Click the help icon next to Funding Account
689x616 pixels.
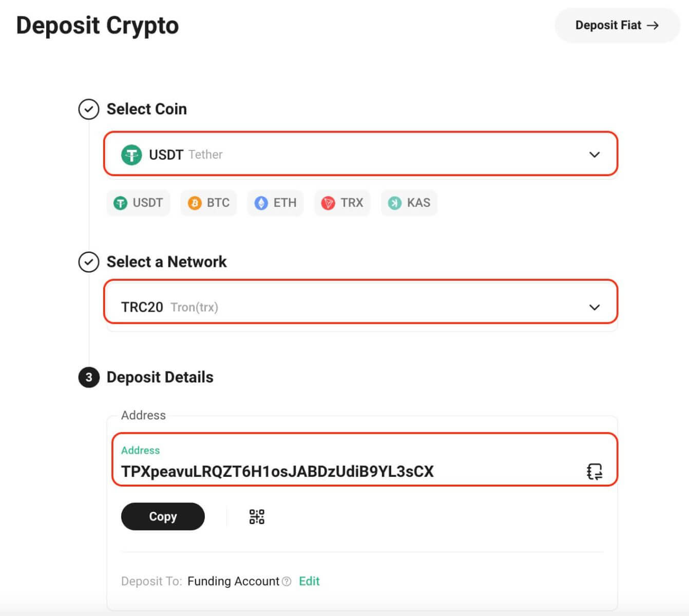click(287, 581)
